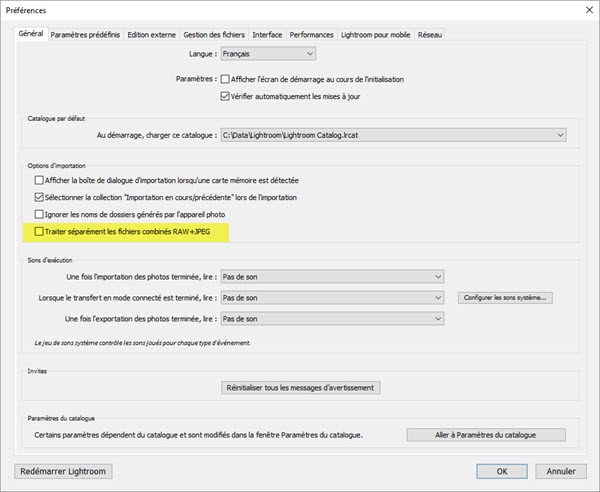Confirm preferences with OK button
Image resolution: width=600 pixels, height=492 pixels.
(502, 471)
